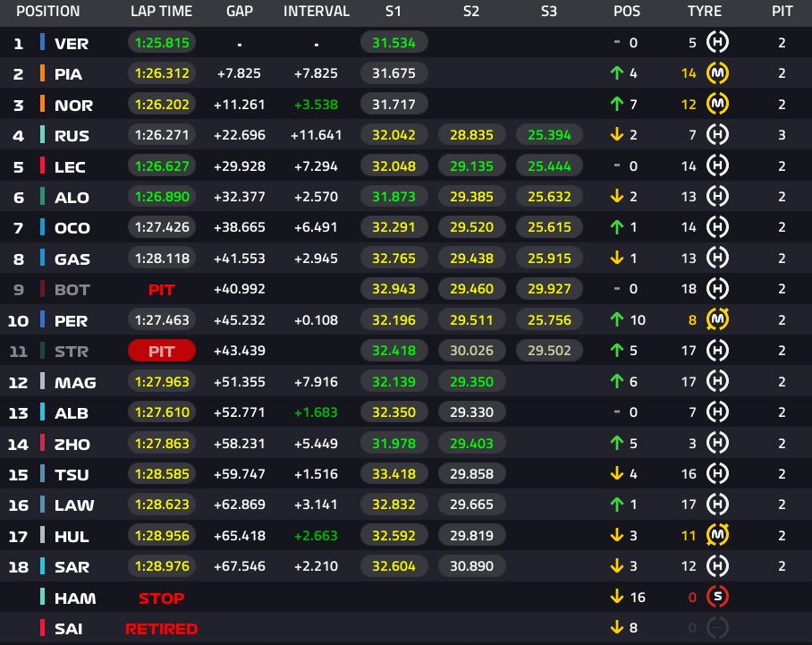
Task: Click VER's hard tyre icon
Action: [x=717, y=42]
